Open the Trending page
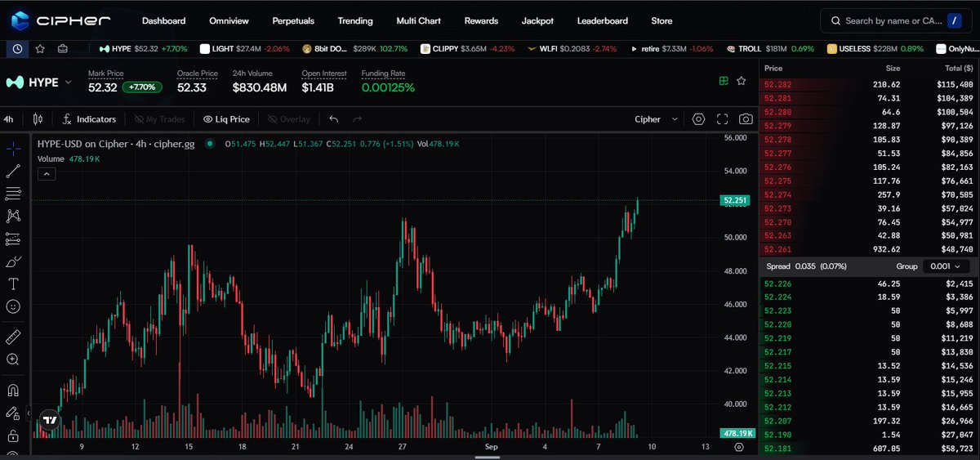 (x=355, y=20)
